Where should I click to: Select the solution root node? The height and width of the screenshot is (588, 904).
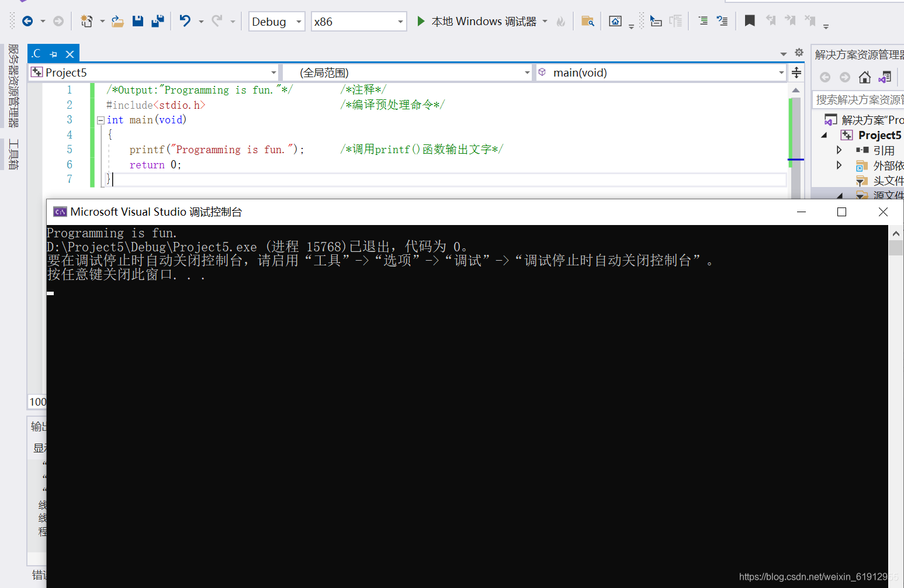(864, 120)
